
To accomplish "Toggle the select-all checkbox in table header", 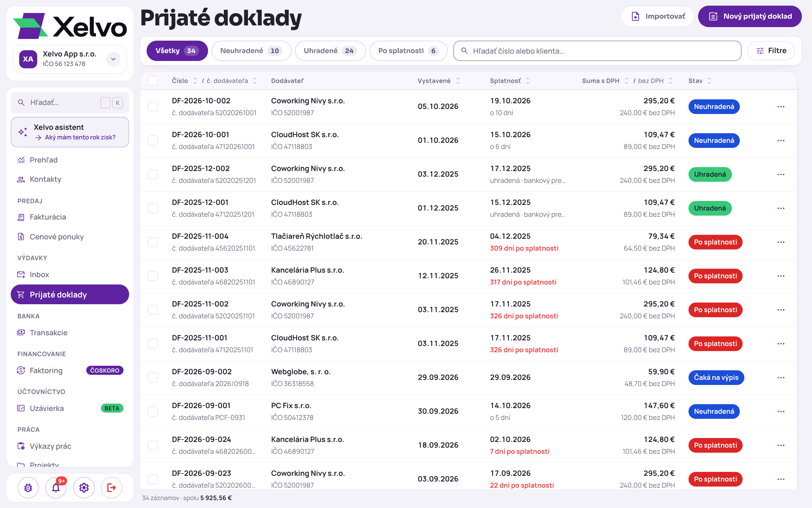I will point(153,81).
